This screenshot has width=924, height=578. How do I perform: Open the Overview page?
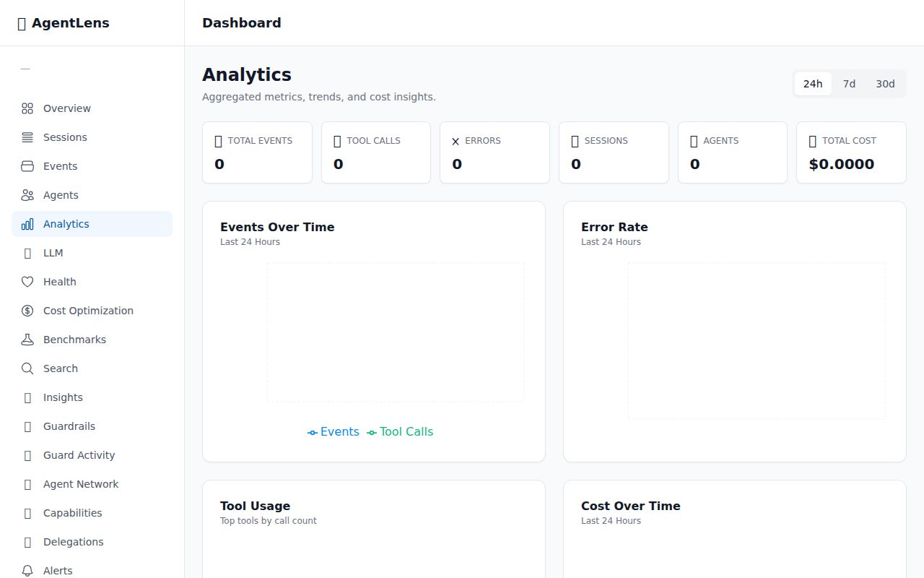(67, 108)
